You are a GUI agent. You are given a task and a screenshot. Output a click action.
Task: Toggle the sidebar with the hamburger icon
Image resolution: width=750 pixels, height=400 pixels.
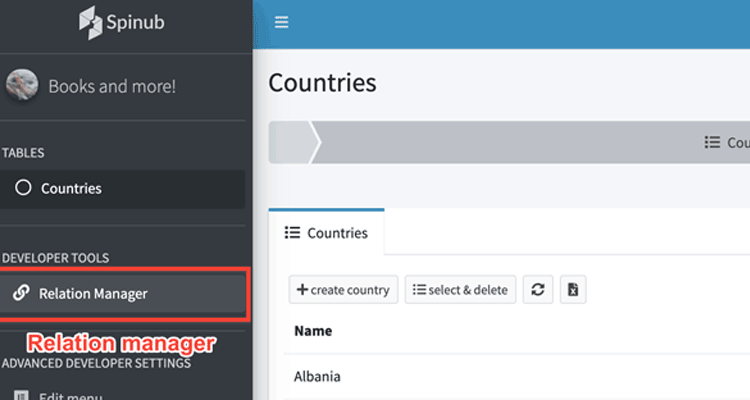pyautogui.click(x=282, y=22)
